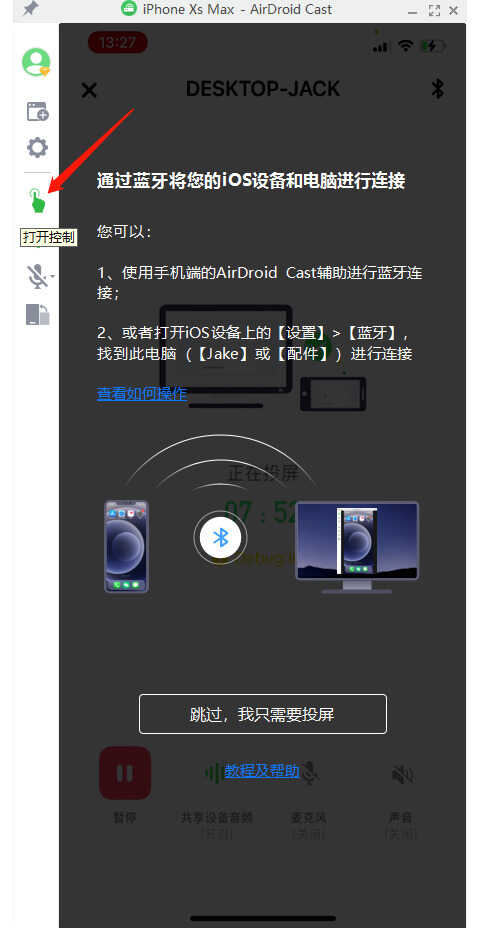This screenshot has width=492, height=937.
Task: Close the Bluetooth dialog with X
Action: (89, 90)
